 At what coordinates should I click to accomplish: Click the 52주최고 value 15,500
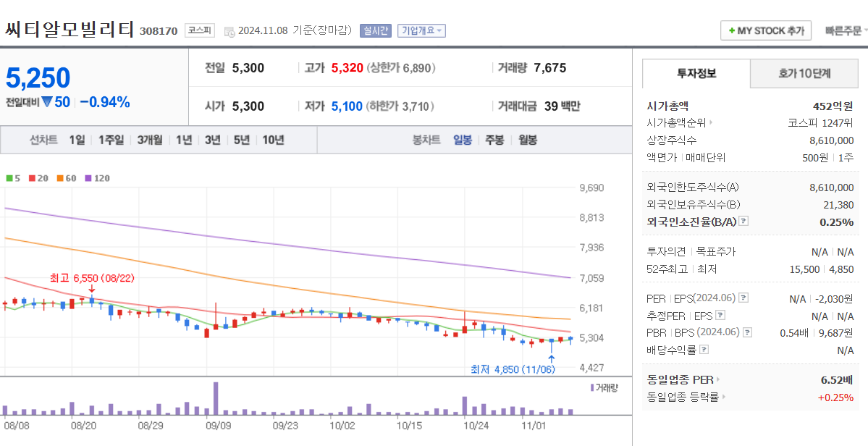[804, 269]
